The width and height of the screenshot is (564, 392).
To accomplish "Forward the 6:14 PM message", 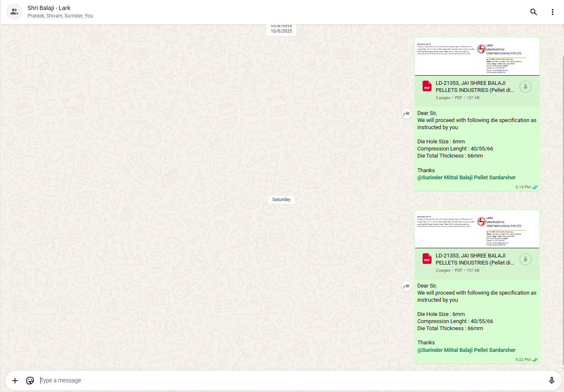I will point(407,114).
